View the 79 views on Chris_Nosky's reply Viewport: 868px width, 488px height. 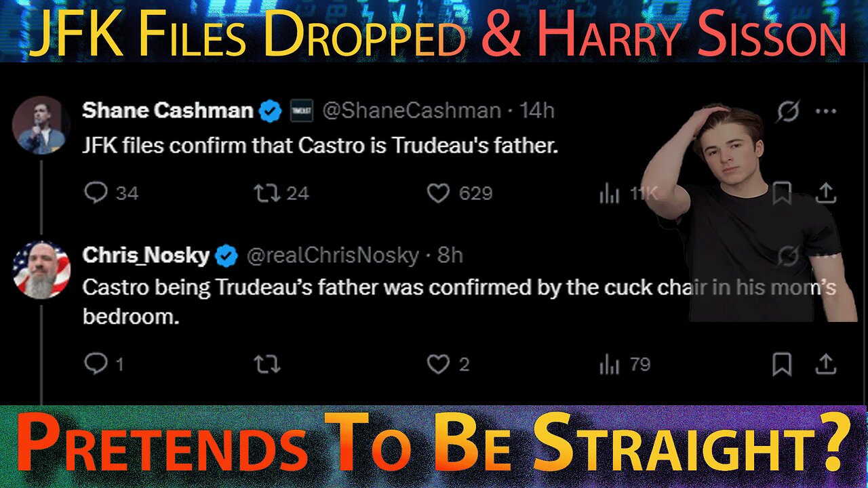[x=625, y=365]
